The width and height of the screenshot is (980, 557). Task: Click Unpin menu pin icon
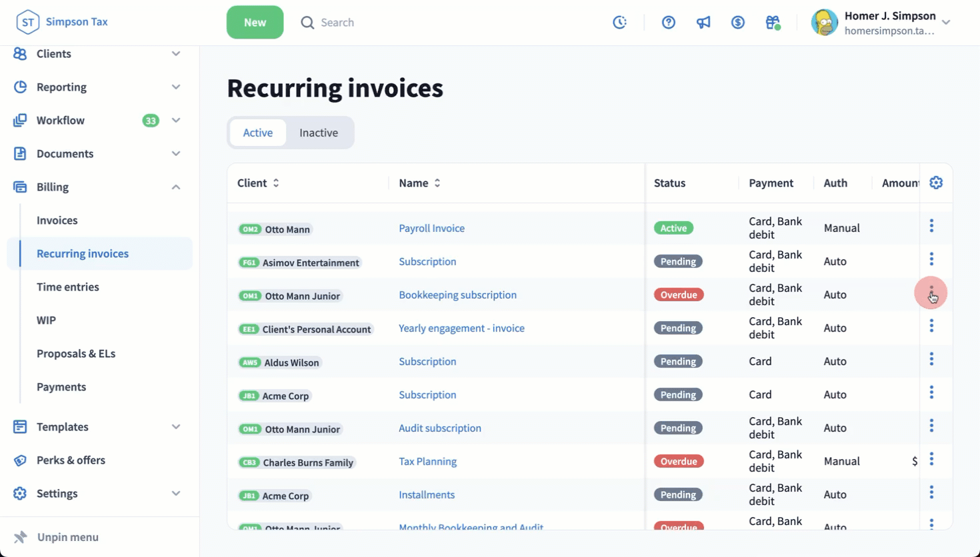click(21, 537)
